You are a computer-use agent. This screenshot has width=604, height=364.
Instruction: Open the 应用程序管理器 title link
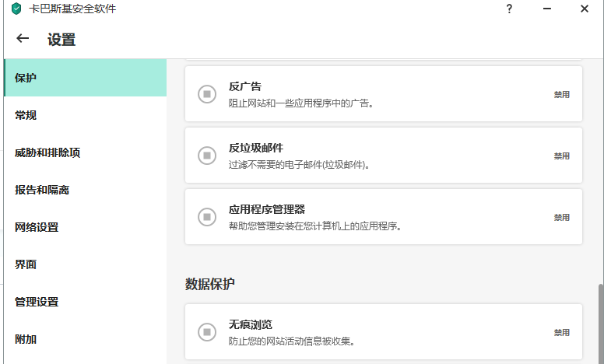pyautogui.click(x=266, y=209)
